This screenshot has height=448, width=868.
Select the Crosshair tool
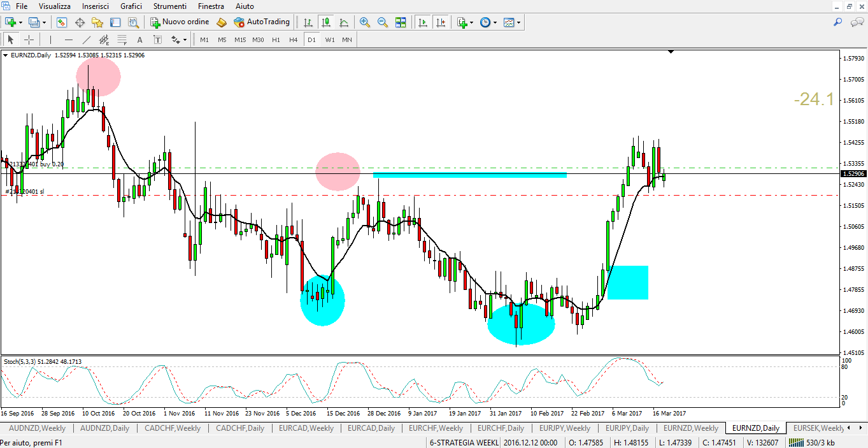29,40
